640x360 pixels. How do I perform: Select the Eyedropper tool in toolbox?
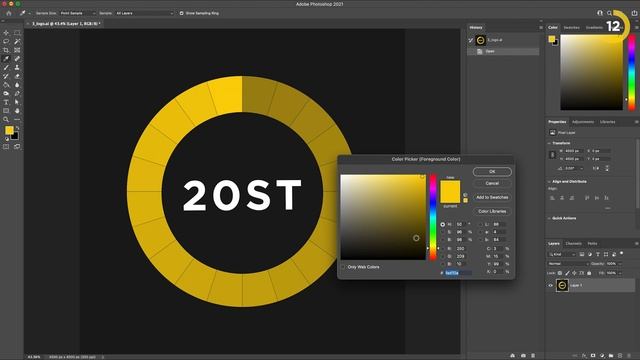tap(6, 59)
